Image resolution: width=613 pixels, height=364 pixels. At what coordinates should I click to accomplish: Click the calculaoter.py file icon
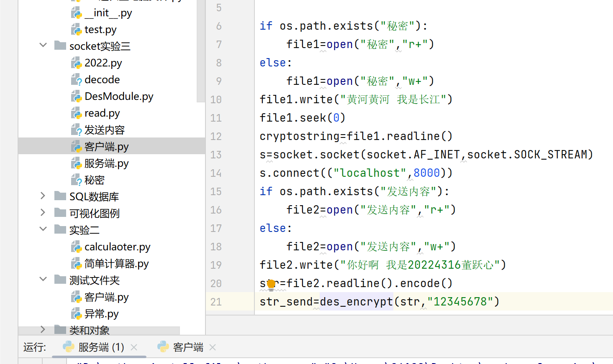76,247
